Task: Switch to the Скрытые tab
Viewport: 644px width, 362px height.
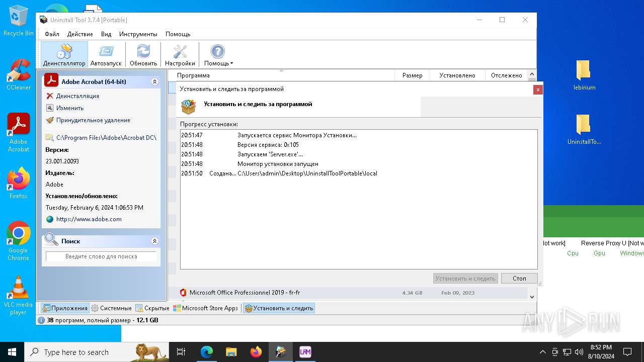Action: click(x=152, y=308)
